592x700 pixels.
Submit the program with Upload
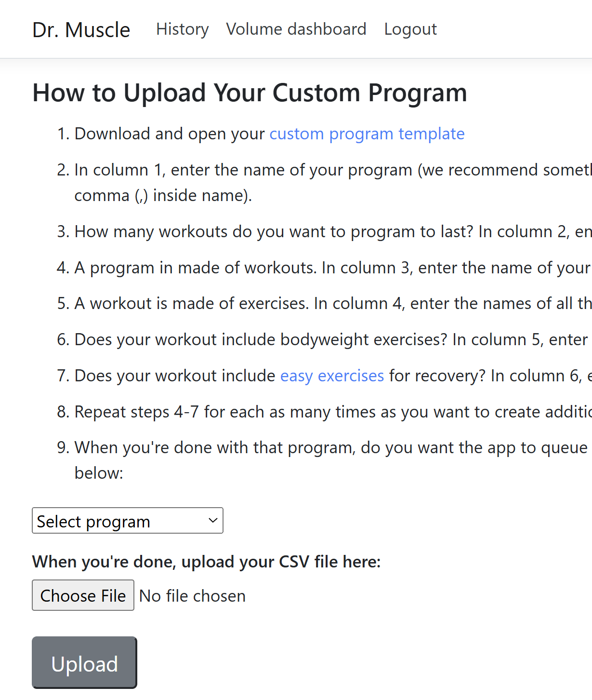click(84, 662)
